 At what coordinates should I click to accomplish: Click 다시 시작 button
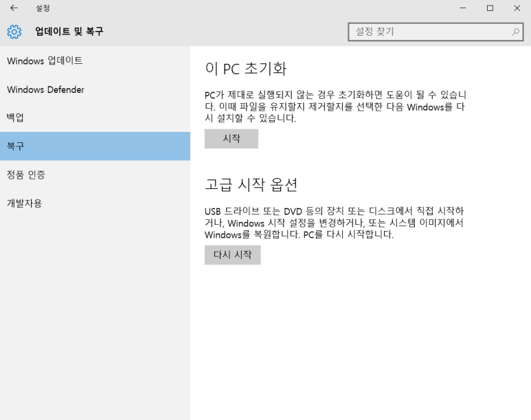(x=233, y=255)
